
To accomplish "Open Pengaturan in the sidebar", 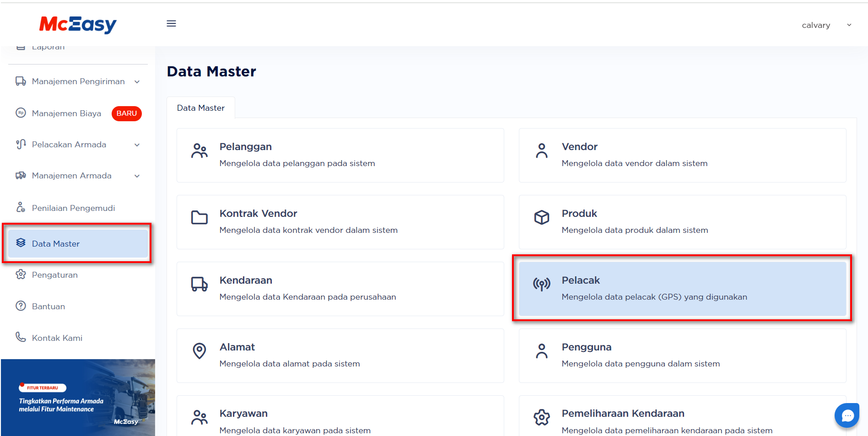I will coord(55,275).
